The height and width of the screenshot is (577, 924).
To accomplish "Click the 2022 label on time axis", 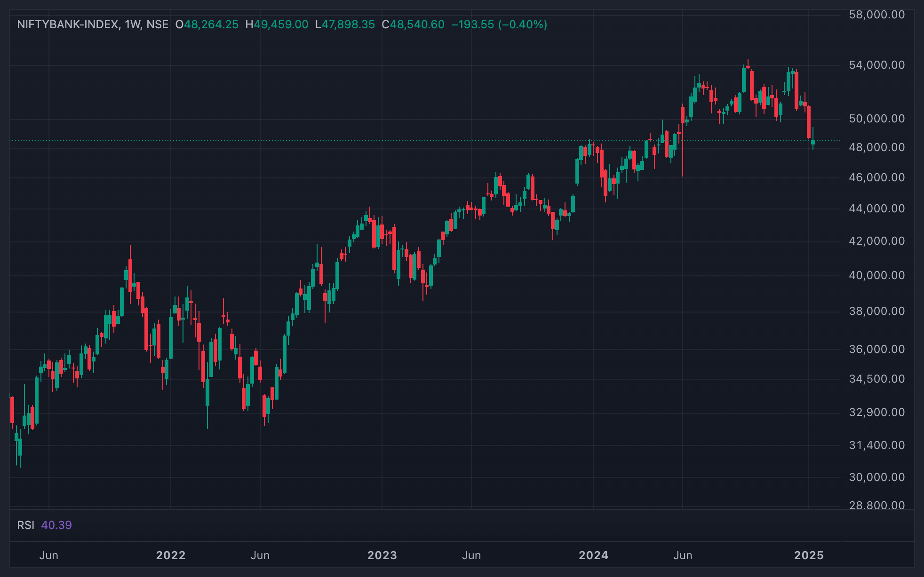I will pos(171,555).
